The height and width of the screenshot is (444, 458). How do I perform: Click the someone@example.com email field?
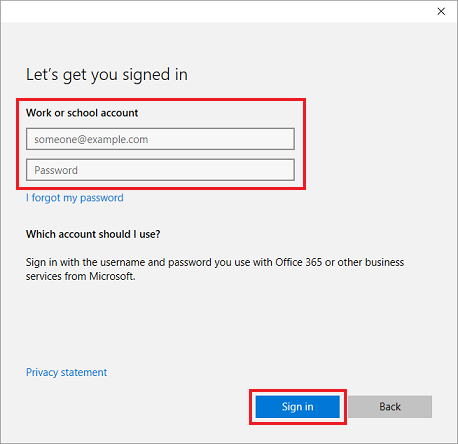click(x=160, y=139)
